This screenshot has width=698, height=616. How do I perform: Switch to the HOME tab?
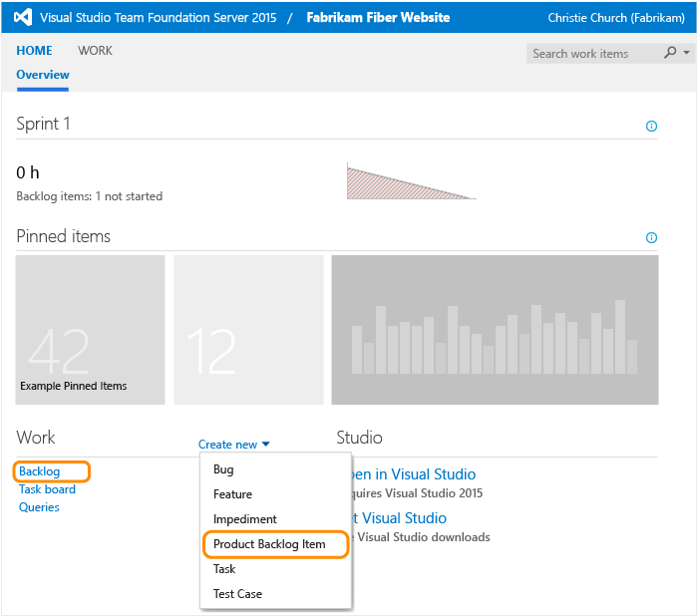pyautogui.click(x=34, y=51)
